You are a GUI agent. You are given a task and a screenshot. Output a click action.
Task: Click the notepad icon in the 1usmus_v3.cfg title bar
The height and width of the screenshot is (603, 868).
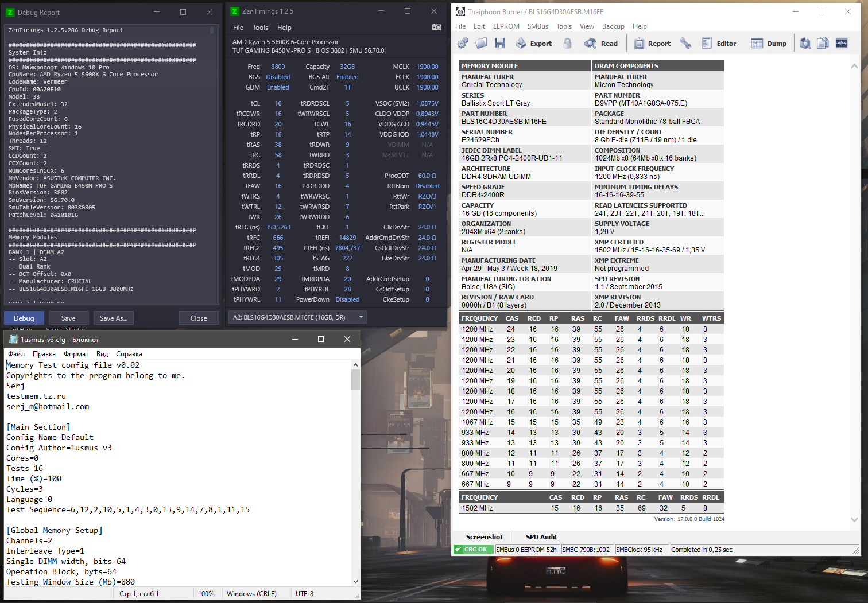point(14,339)
